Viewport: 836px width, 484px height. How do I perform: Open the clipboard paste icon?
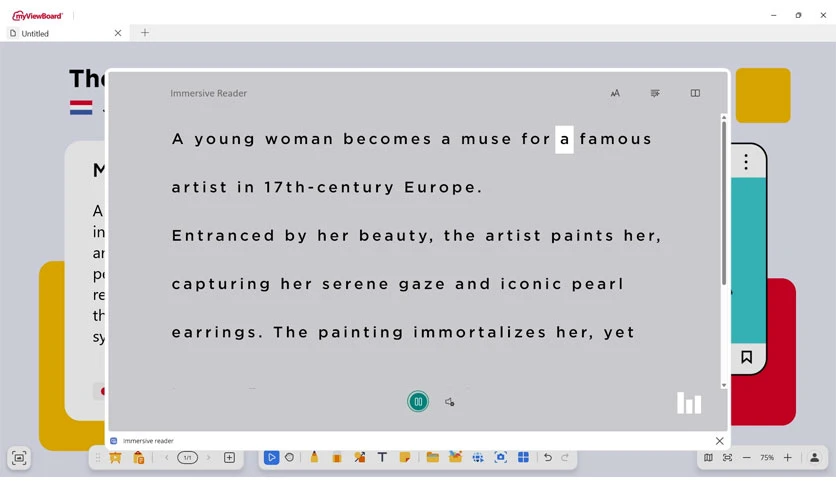(139, 457)
